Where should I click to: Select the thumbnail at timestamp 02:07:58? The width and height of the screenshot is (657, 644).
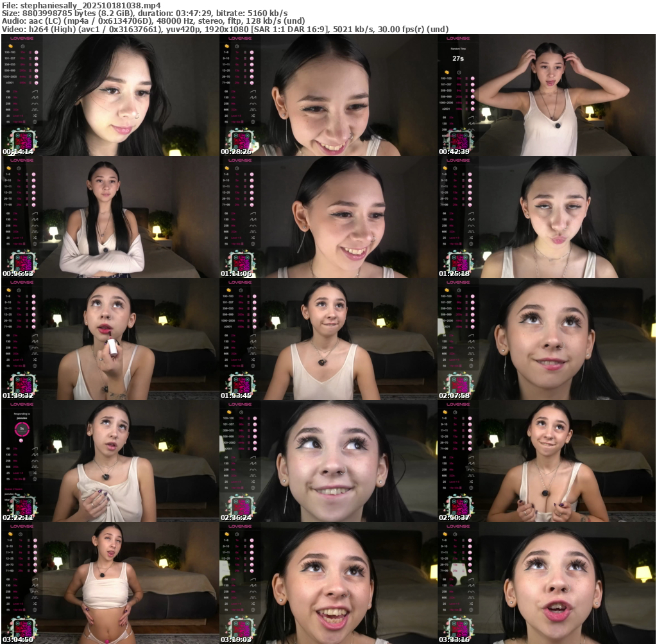[x=546, y=339]
